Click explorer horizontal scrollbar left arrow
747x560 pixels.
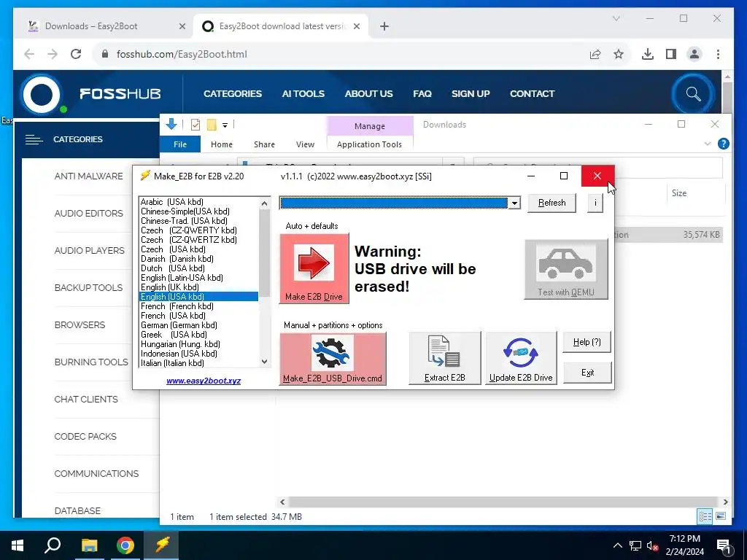point(282,502)
